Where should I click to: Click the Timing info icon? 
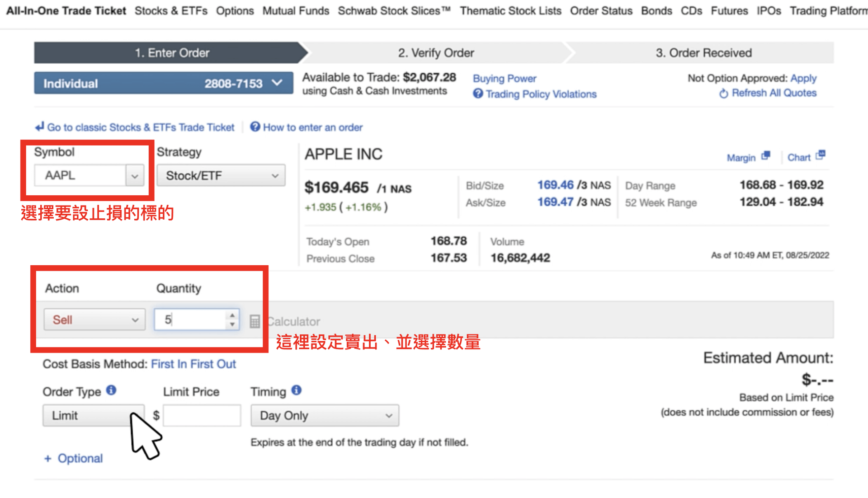[x=297, y=390]
